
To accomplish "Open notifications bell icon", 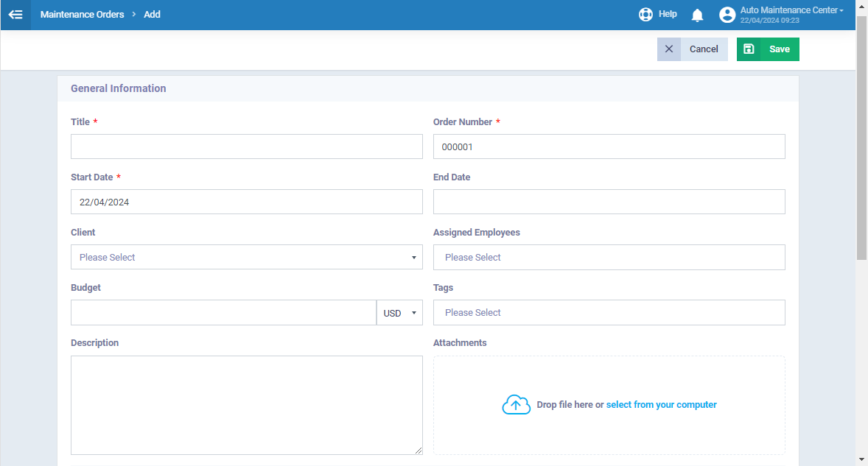I will pyautogui.click(x=698, y=15).
